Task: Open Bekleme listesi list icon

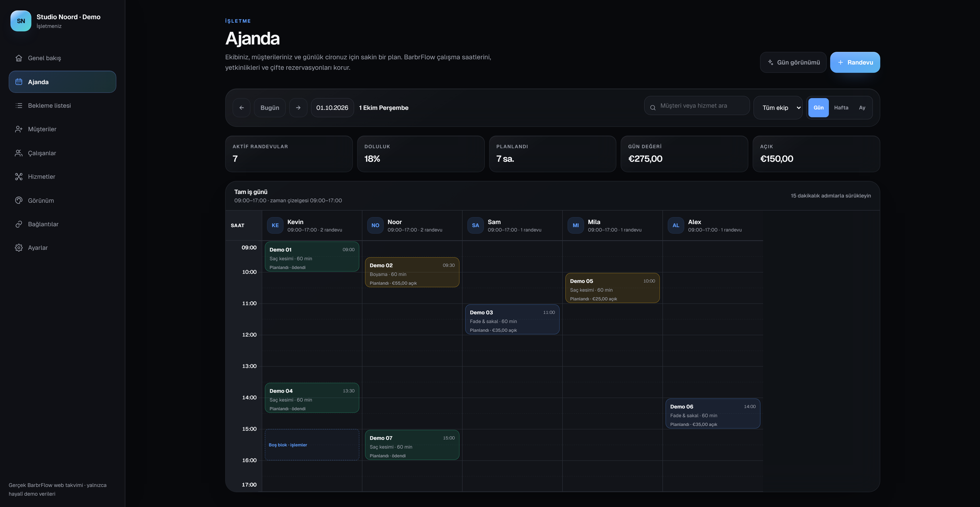Action: point(19,105)
